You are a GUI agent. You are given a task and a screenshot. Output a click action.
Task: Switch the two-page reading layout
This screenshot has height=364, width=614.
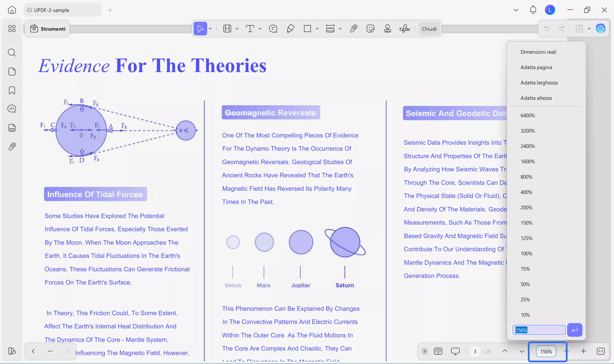point(438,351)
